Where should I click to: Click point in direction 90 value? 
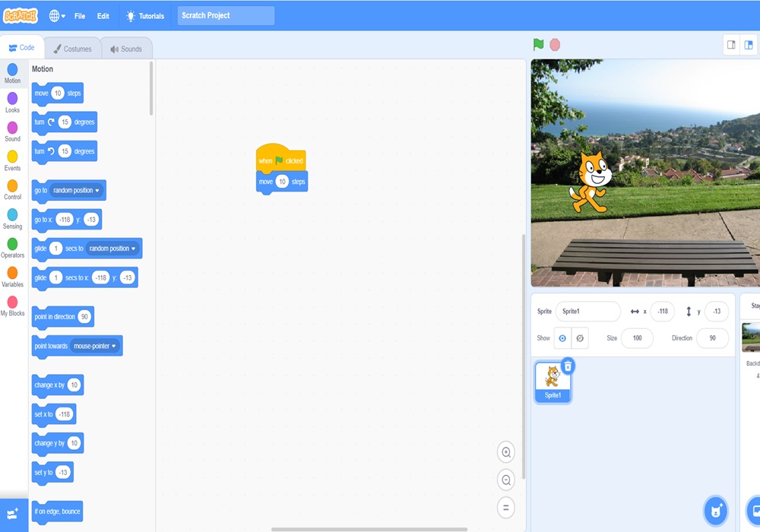[84, 317]
